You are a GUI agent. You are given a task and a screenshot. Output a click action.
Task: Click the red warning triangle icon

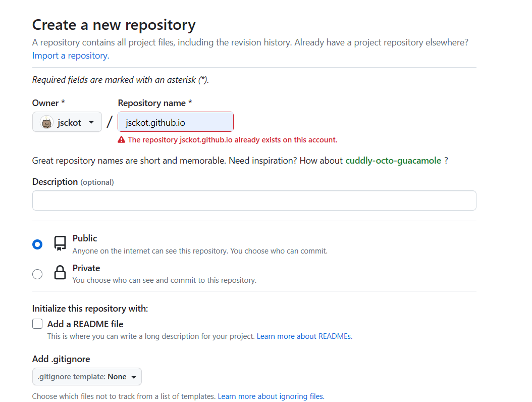click(x=121, y=140)
